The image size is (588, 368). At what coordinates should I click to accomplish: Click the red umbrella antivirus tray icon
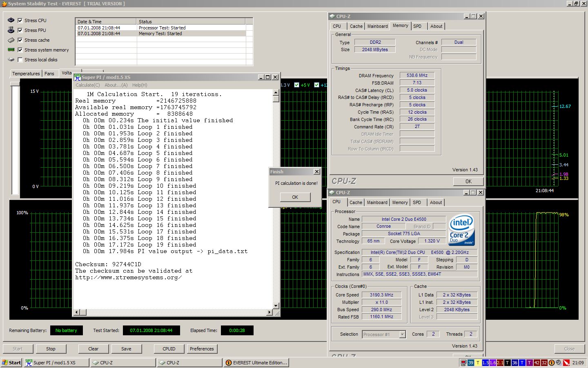coord(566,363)
